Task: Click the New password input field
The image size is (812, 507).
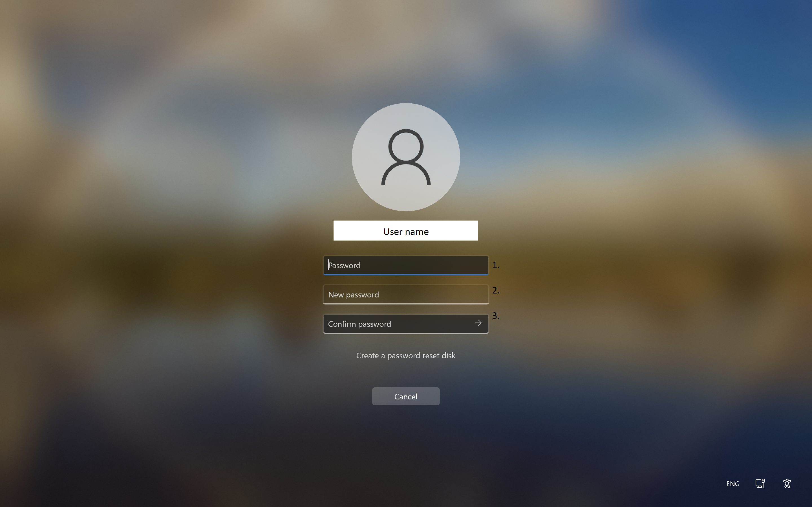Action: coord(406,294)
